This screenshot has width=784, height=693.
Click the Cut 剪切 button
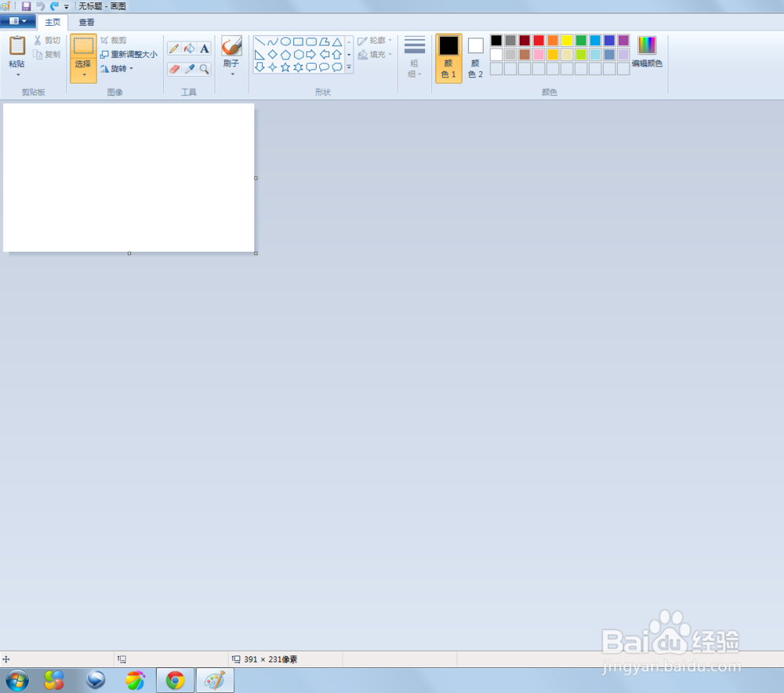pyautogui.click(x=48, y=41)
